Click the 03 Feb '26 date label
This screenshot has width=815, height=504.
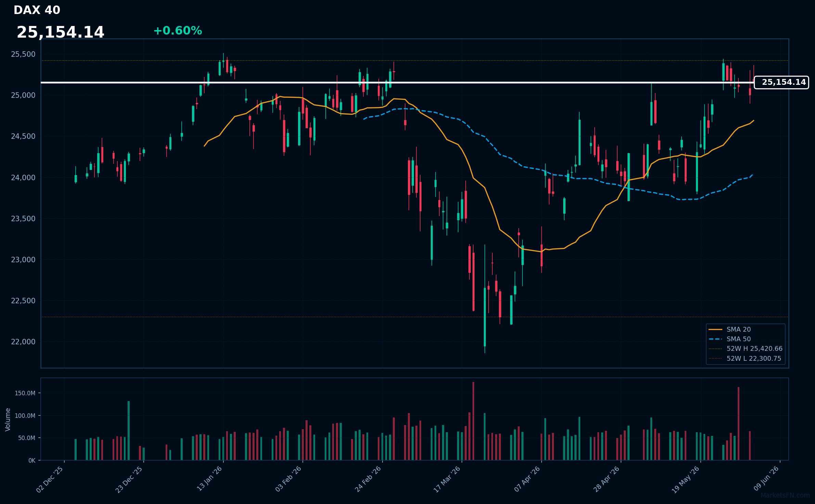288,479
